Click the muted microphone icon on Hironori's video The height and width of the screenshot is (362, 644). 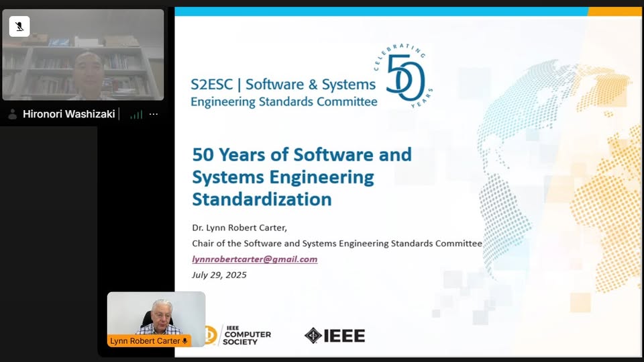click(19, 27)
